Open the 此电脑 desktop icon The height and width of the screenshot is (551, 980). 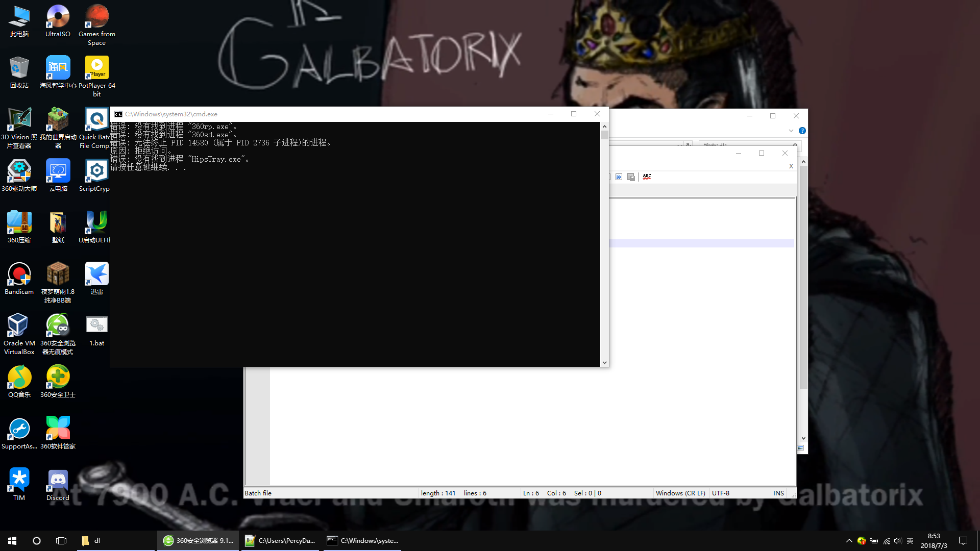(x=19, y=21)
